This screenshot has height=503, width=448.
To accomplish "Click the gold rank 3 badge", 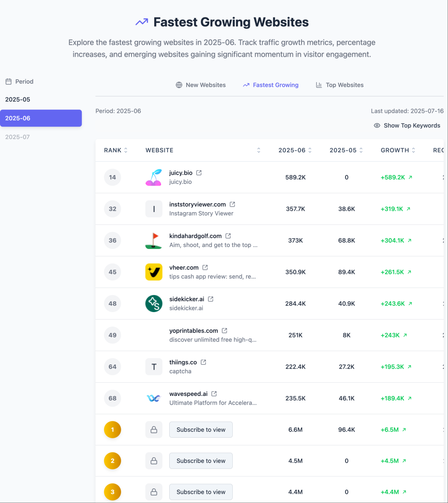I will point(112,492).
